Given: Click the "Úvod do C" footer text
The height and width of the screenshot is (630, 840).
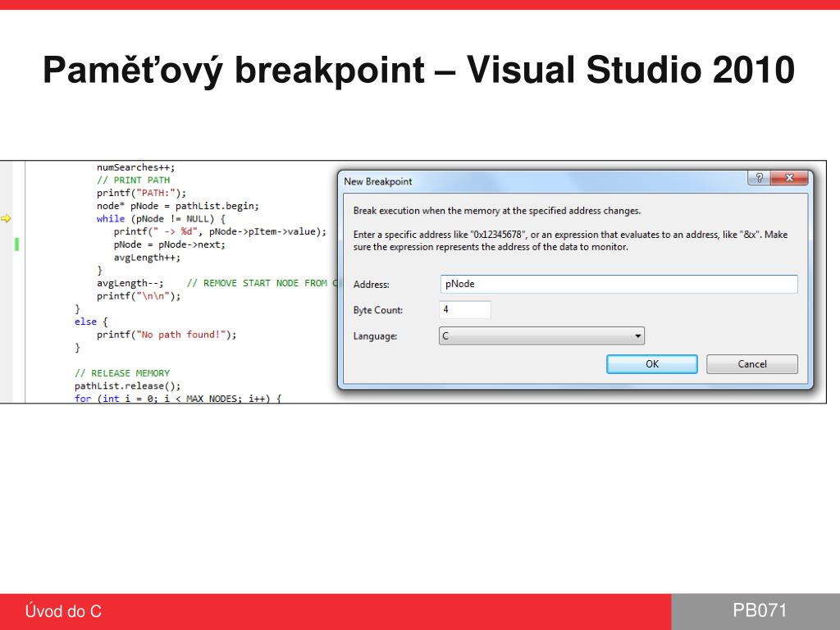Looking at the screenshot, I should pyautogui.click(x=63, y=611).
